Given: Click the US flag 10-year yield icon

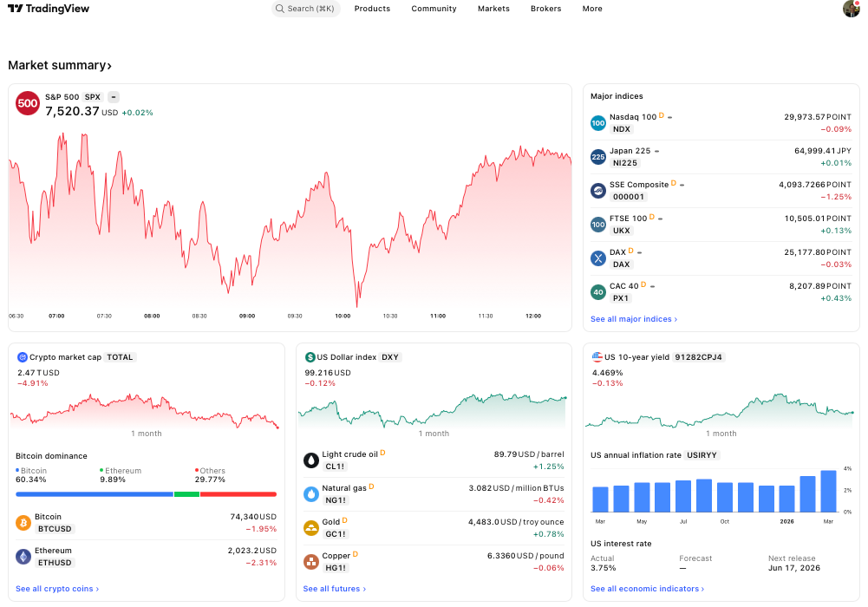Looking at the screenshot, I should 597,357.
